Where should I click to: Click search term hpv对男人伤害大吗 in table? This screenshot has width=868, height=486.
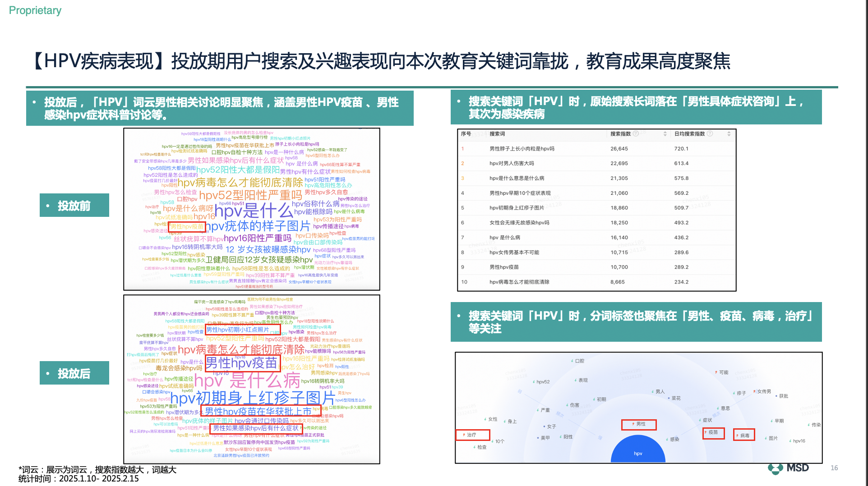(x=512, y=164)
